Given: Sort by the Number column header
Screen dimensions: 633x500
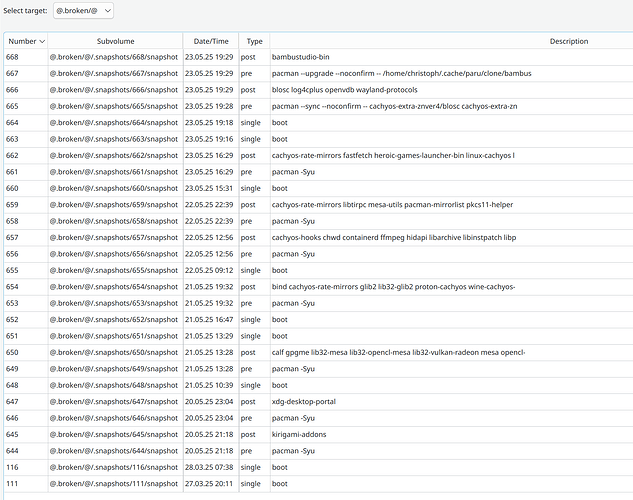Looking at the screenshot, I should [x=26, y=41].
